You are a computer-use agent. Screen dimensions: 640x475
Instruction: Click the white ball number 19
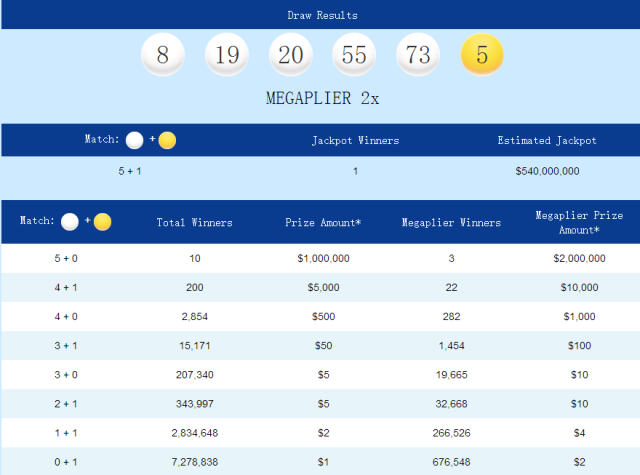coord(227,54)
